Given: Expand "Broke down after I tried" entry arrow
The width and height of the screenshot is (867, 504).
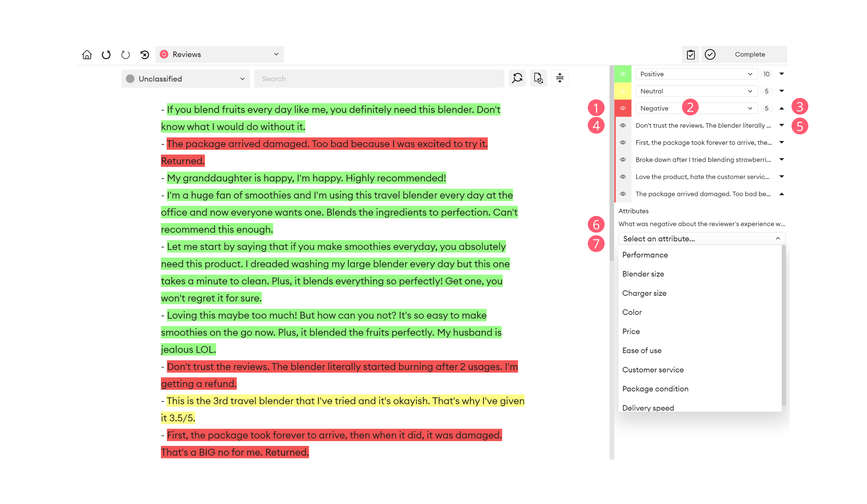Looking at the screenshot, I should coord(782,159).
